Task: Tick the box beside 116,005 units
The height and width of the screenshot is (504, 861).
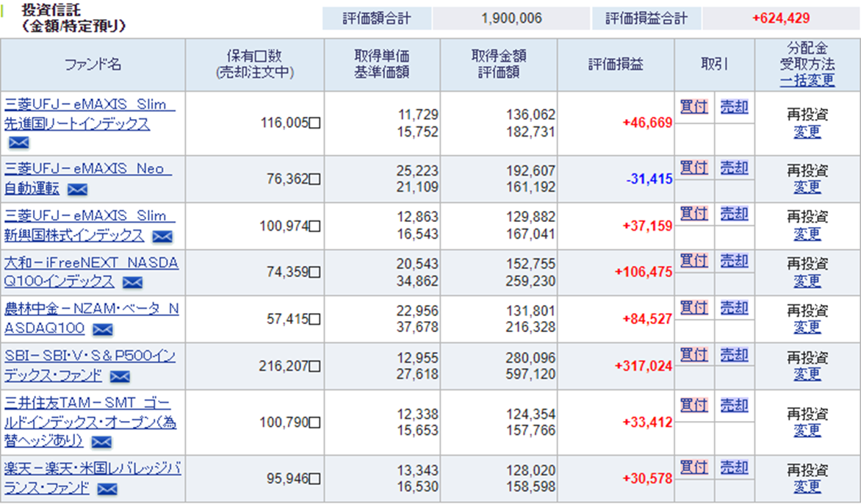Action: [x=314, y=123]
